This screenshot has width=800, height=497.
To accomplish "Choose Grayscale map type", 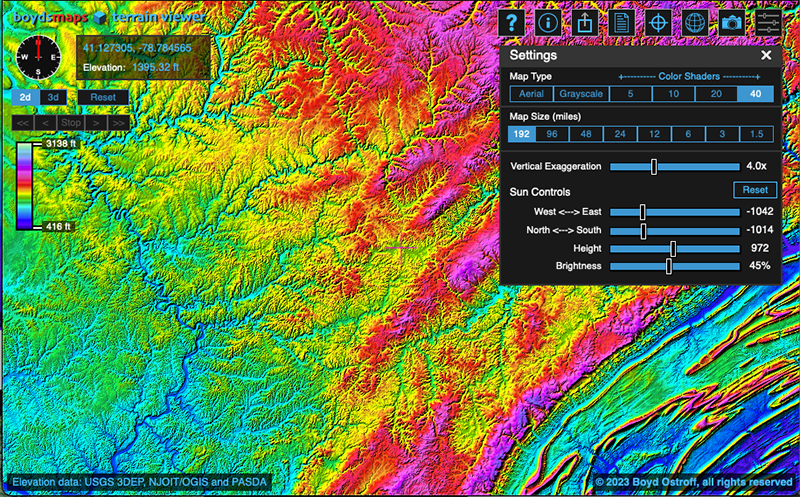I will [x=580, y=94].
